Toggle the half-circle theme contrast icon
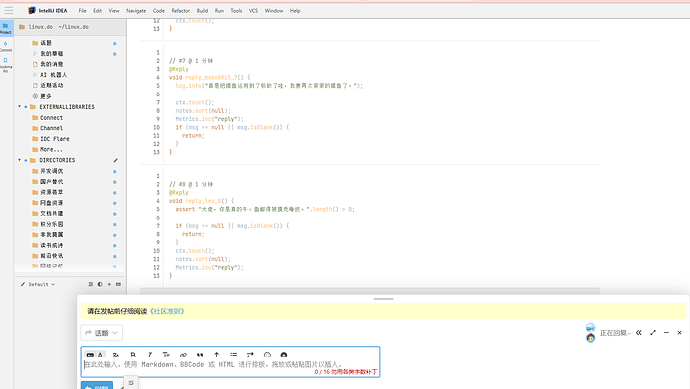The image size is (690, 389). [100, 284]
